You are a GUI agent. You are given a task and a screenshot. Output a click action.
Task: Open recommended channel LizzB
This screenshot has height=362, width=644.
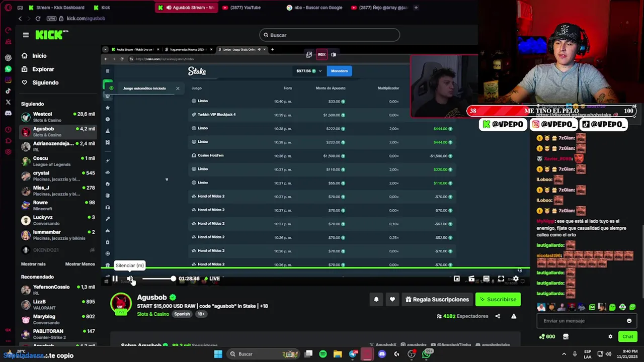(58, 304)
